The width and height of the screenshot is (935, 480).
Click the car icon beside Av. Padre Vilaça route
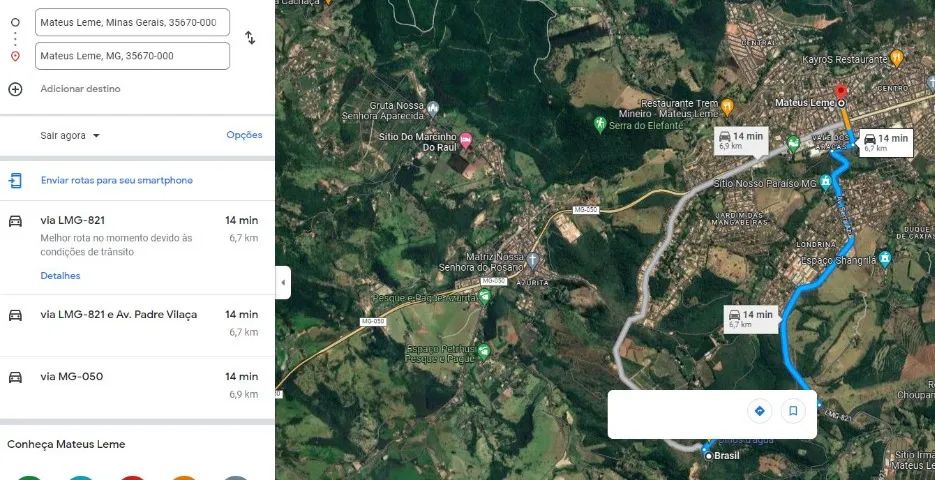[16, 315]
